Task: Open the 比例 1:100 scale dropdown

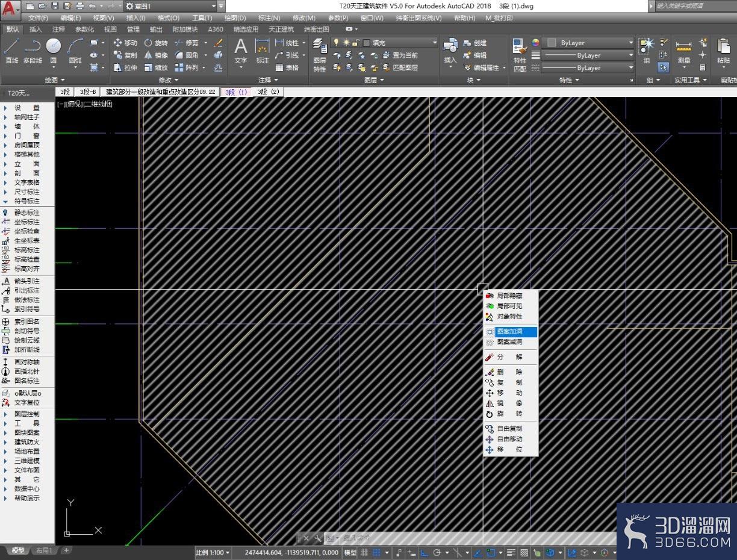Action: (x=213, y=553)
